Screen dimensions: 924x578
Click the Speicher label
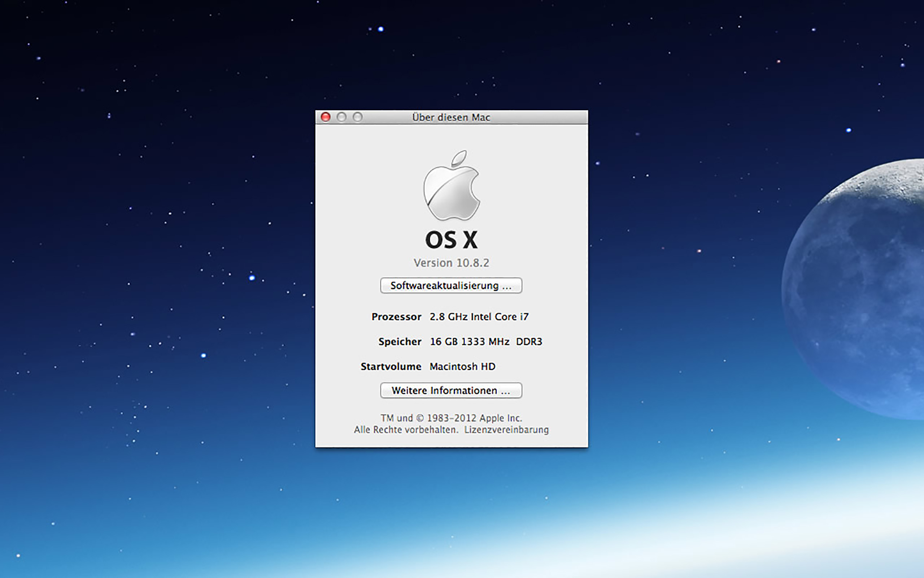(400, 341)
